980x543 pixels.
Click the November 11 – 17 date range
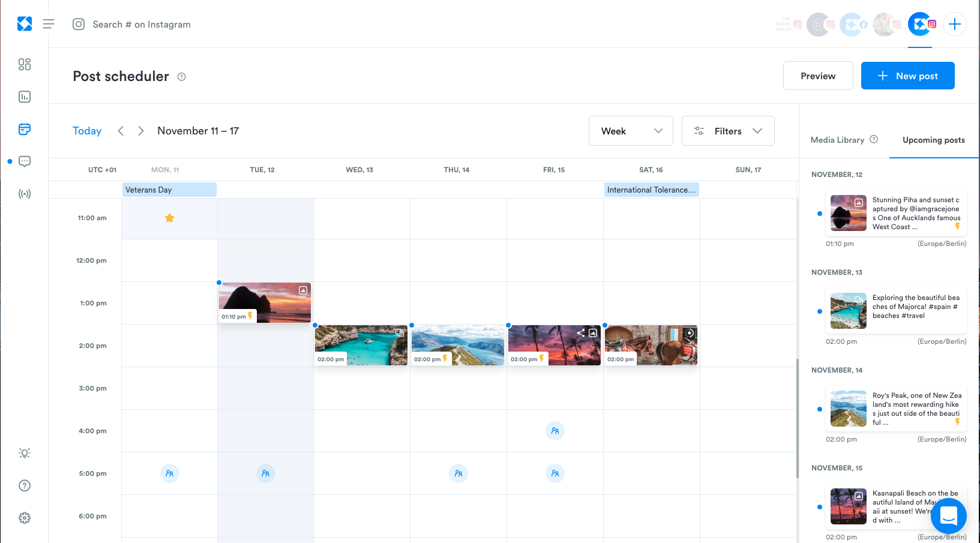198,131
